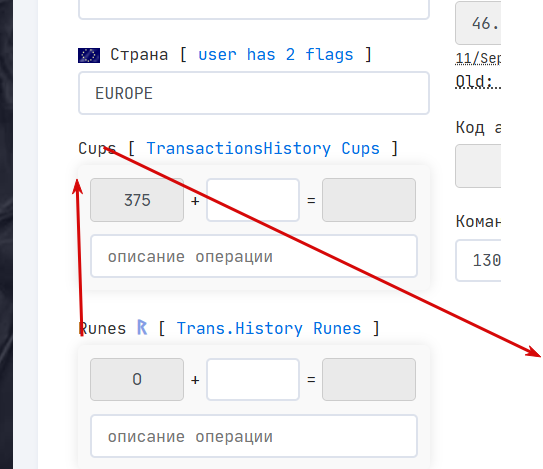Click the empty input field at top

(254, 9)
